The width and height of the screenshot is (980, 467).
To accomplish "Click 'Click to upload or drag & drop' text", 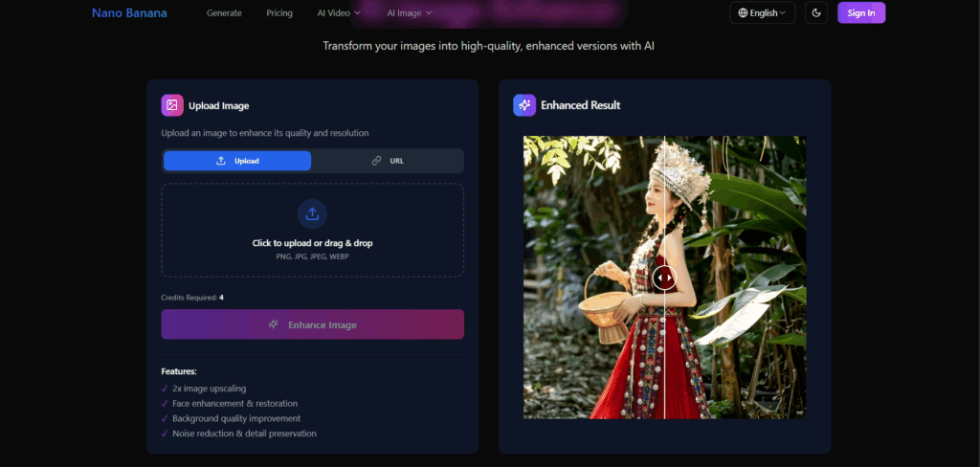I will point(313,243).
